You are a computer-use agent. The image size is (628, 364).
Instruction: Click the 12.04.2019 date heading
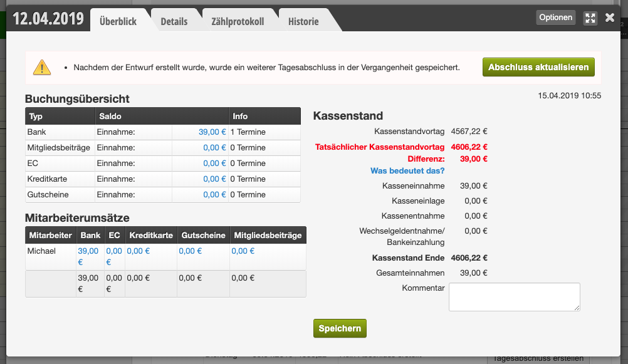(48, 18)
